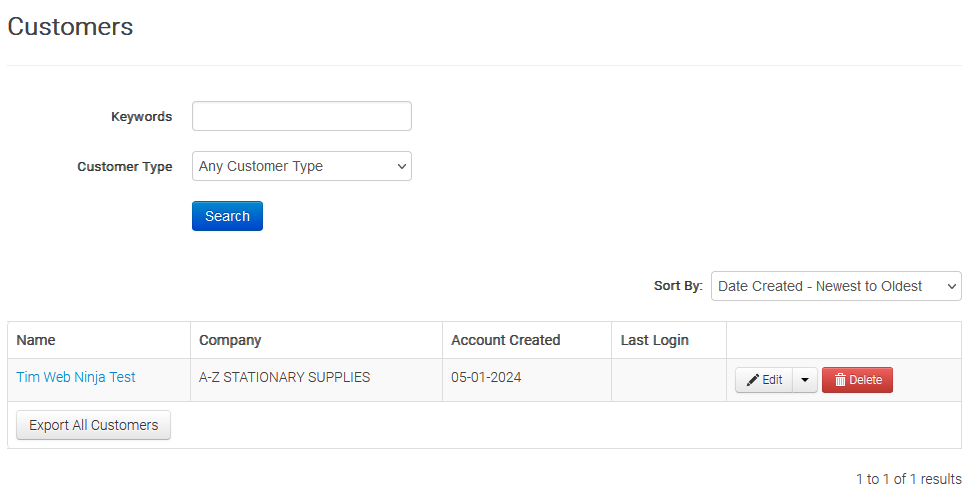Click Export All Customers button
The width and height of the screenshot is (969, 498).
pyautogui.click(x=93, y=425)
